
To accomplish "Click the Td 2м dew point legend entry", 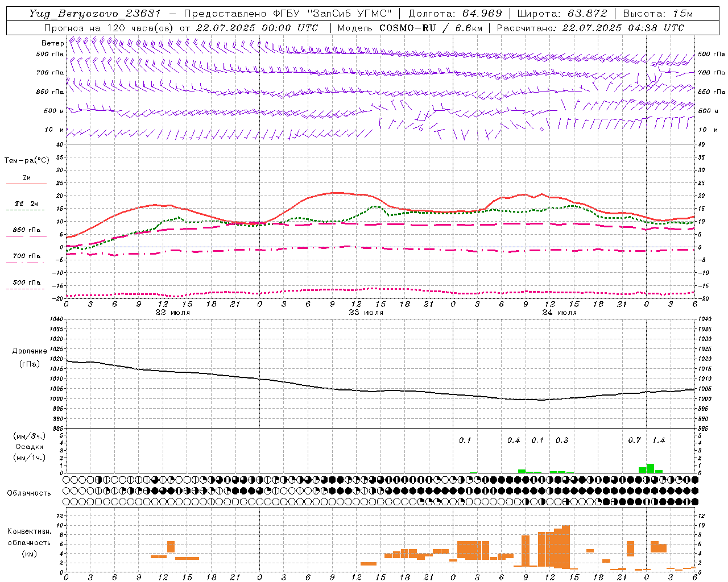I will [x=27, y=203].
